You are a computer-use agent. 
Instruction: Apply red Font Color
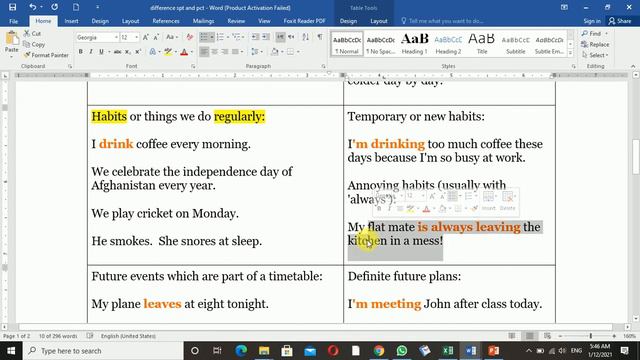point(184,52)
